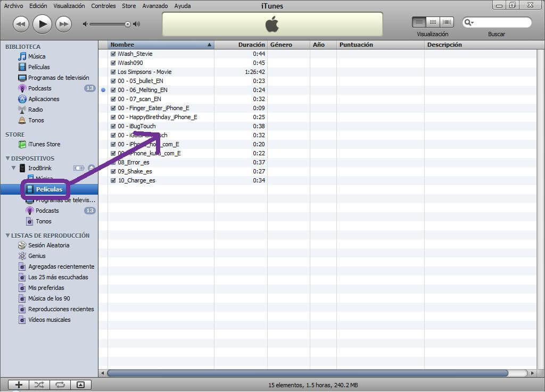Uncheck the 00 - 05_bullet_EN checkbox
545x392 pixels.
click(113, 81)
